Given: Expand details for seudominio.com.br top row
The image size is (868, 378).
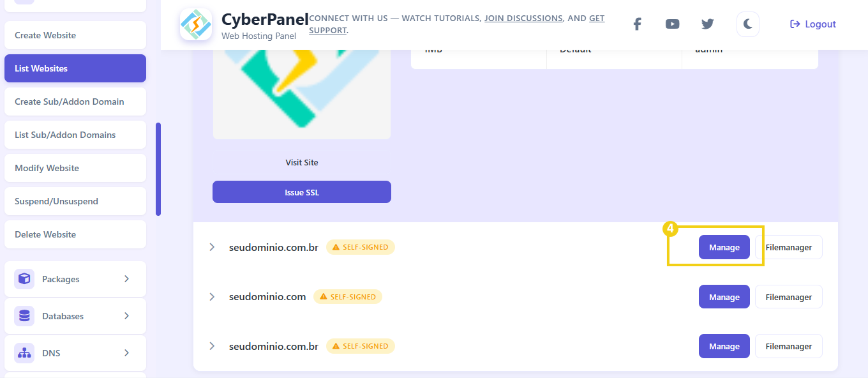Looking at the screenshot, I should [x=212, y=247].
